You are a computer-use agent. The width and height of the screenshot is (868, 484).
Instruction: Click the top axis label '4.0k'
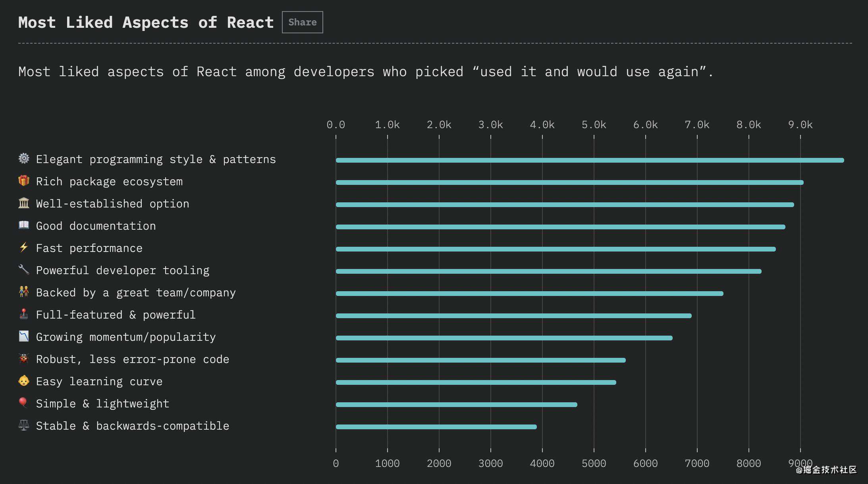[x=542, y=125]
